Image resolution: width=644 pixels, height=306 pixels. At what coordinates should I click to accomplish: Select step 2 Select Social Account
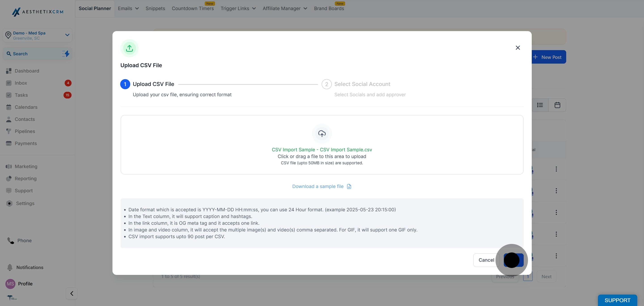[x=362, y=84]
